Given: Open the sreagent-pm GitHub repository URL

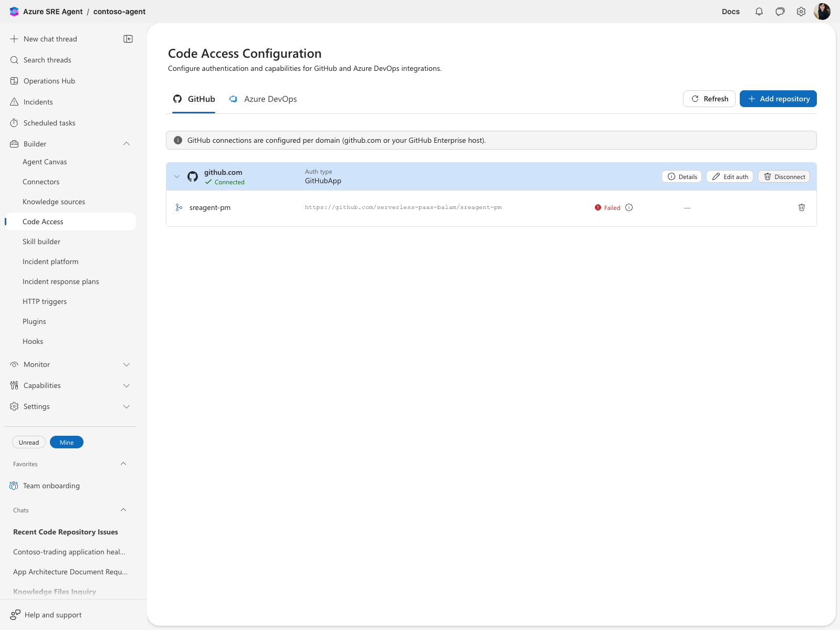Looking at the screenshot, I should click(403, 207).
